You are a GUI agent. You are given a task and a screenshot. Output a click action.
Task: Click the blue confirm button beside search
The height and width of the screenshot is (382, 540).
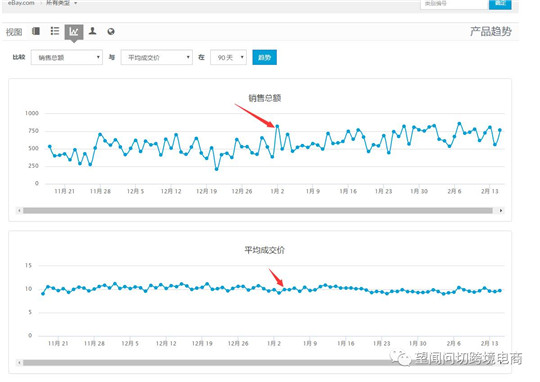[x=500, y=3]
